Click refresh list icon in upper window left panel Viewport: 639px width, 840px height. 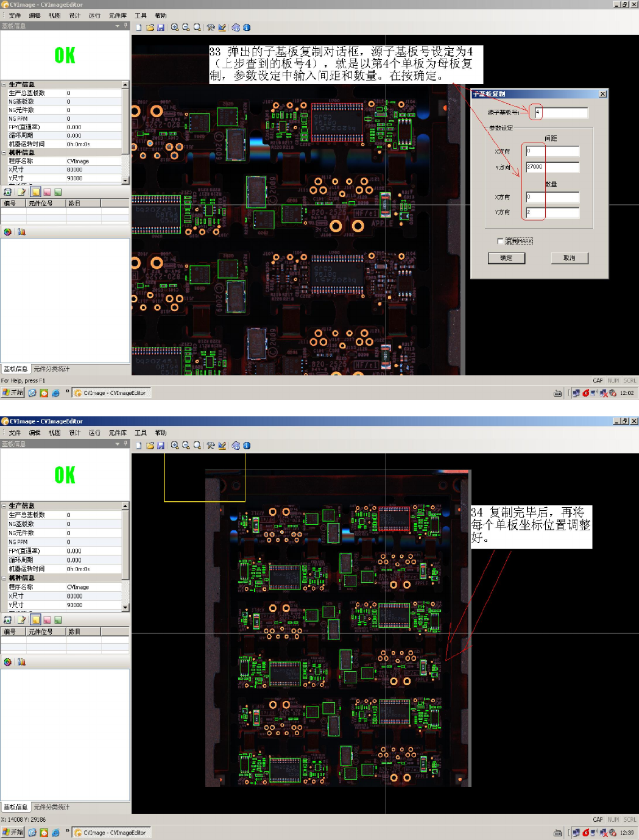[8, 192]
